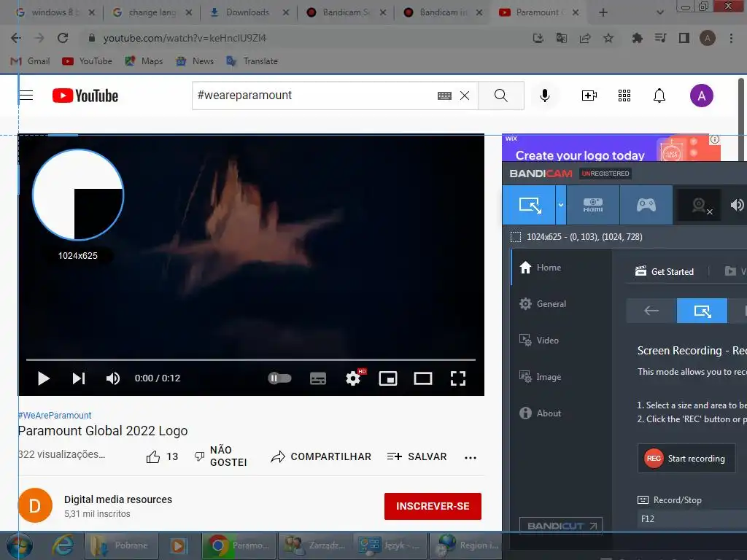747x560 pixels.
Task: Bookmark this page with the star
Action: (608, 38)
